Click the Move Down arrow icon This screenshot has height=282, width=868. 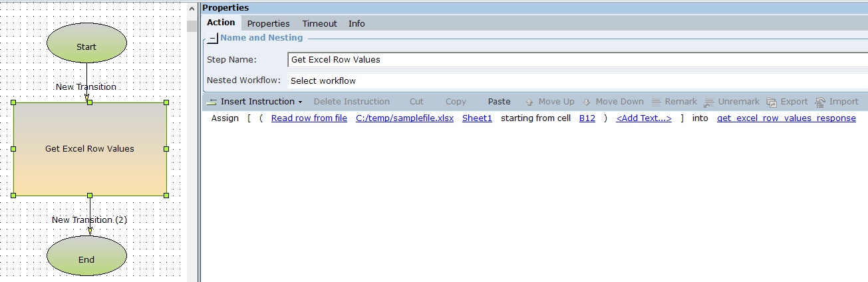[587, 102]
